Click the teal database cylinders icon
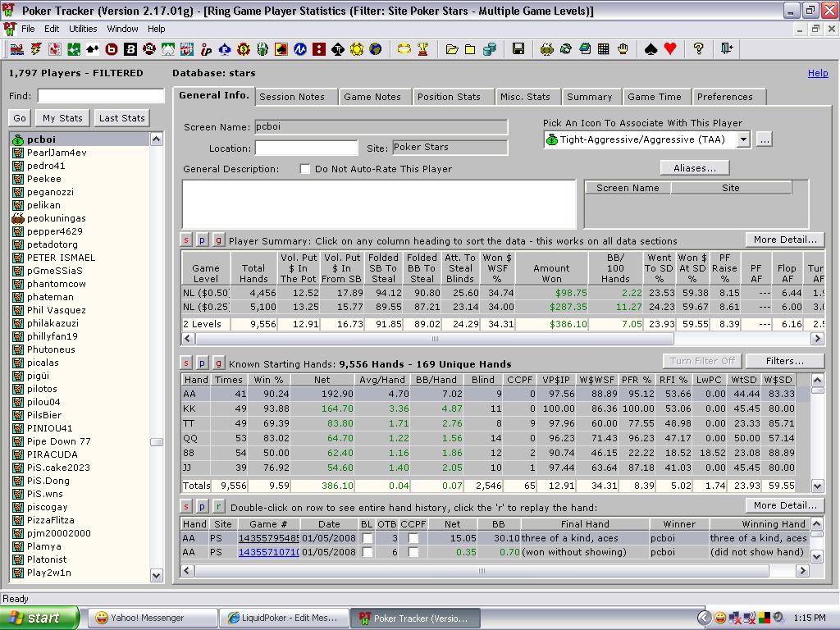Viewport: 840px width, 630px height. tap(489, 49)
